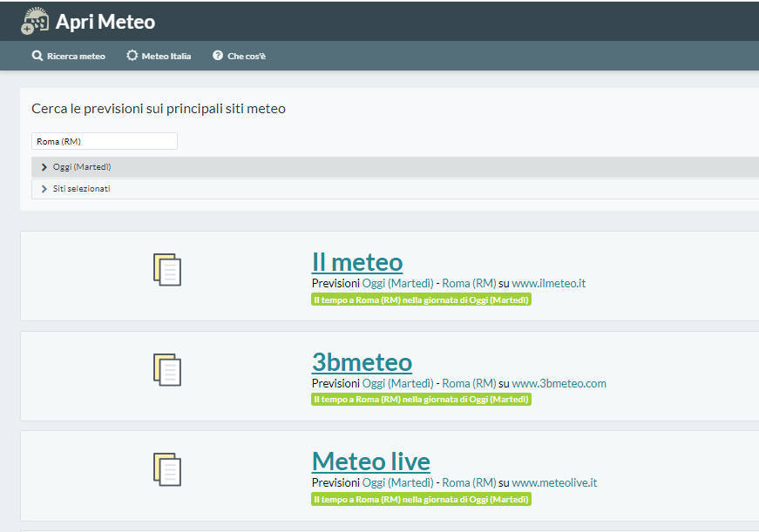
Task: Open the 3bmeteo heading link
Action: (363, 362)
